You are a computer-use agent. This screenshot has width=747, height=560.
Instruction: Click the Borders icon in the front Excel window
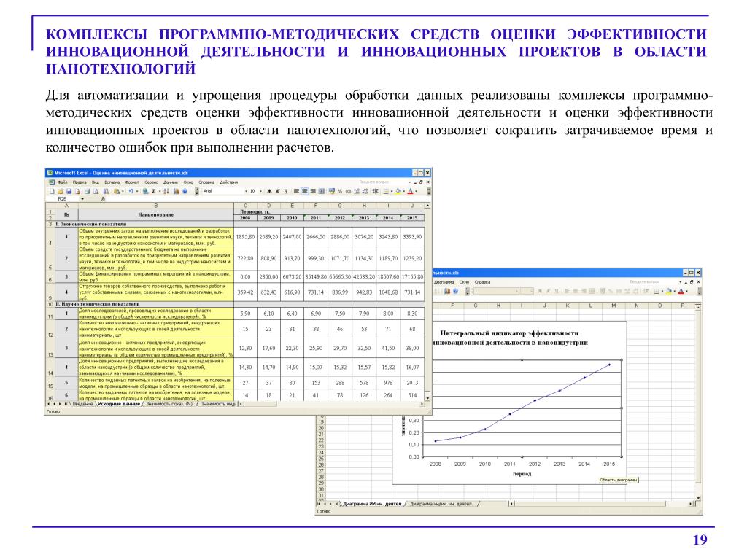coord(386,191)
